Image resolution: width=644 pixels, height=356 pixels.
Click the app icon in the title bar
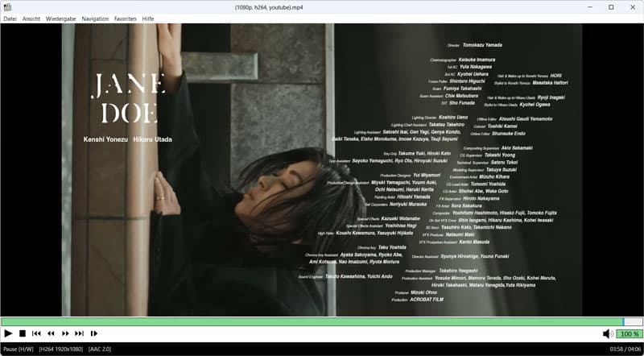click(x=8, y=6)
